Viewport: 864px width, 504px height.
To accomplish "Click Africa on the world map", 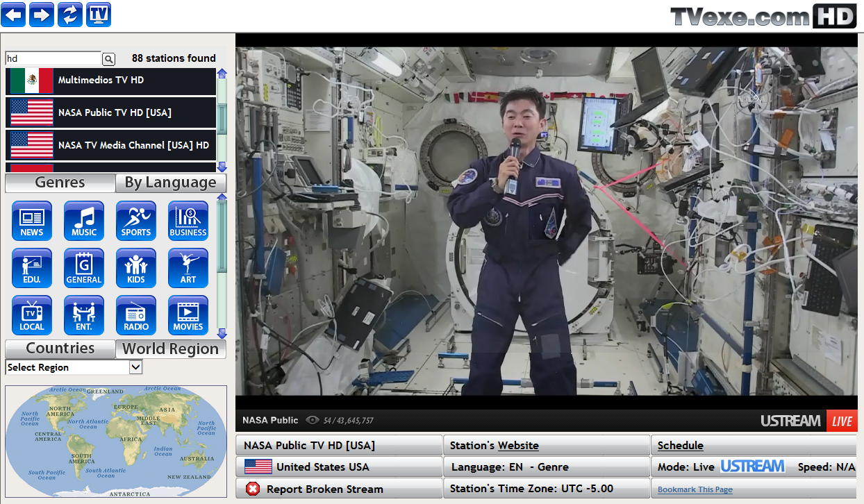I will coord(131,439).
